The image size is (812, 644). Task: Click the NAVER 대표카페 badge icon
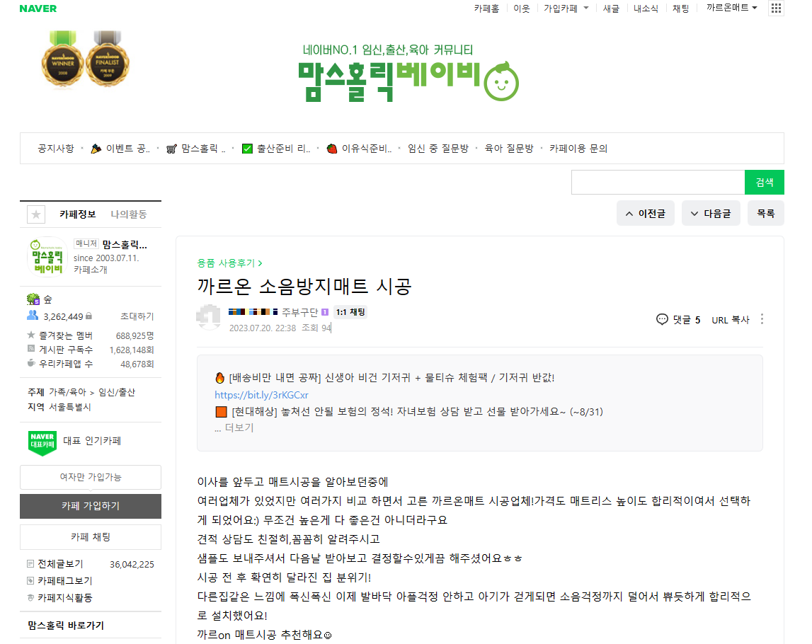coord(42,443)
